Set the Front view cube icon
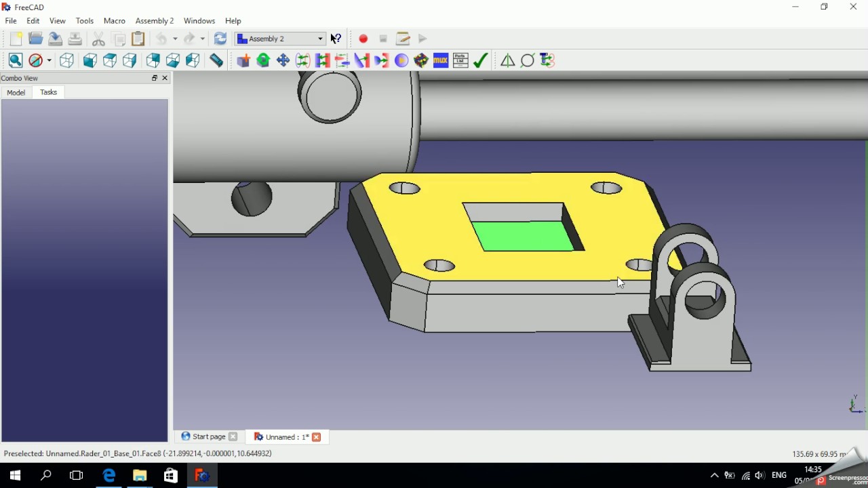Image resolution: width=868 pixels, height=488 pixels. click(x=90, y=60)
